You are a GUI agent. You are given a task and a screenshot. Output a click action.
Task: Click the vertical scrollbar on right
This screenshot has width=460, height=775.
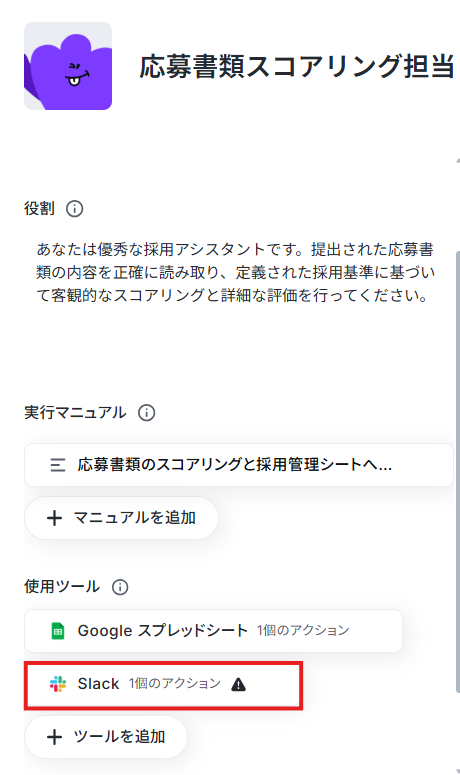tap(457, 472)
